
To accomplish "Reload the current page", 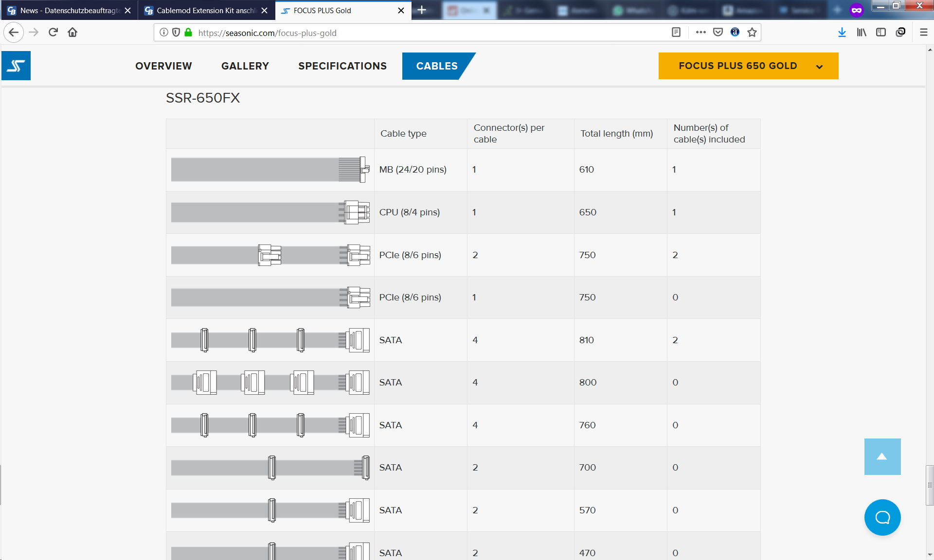I will 53,33.
